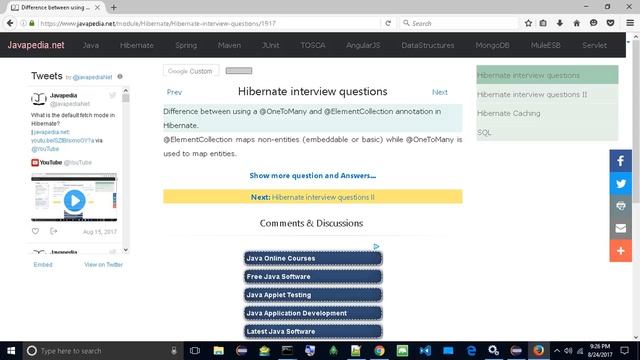Open the Action Center notifications icon
Screen dimensions: 640x360
pyautogui.click(x=624, y=351)
